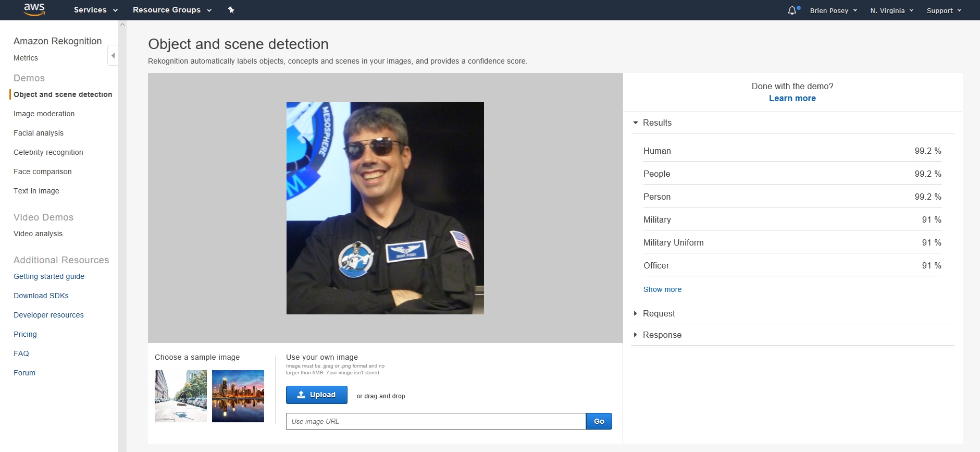Click the Object and scene detection heading
980x452 pixels.
238,44
